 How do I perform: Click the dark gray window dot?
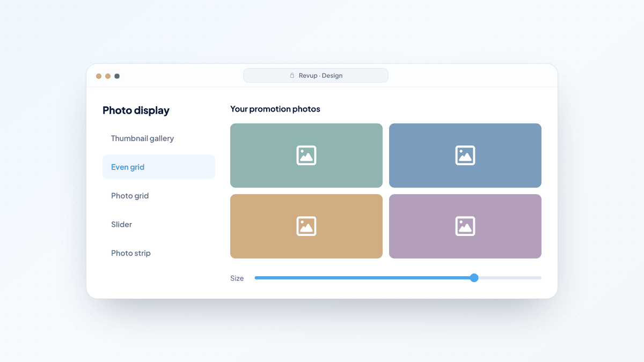pyautogui.click(x=117, y=76)
